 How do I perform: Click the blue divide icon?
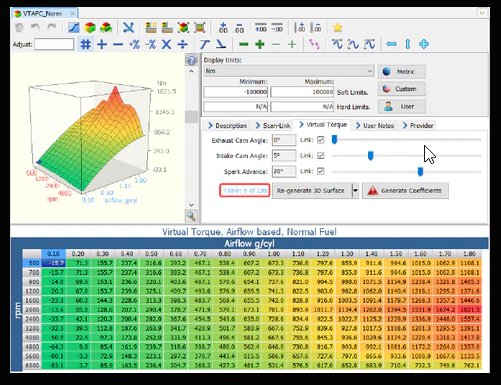pos(183,44)
